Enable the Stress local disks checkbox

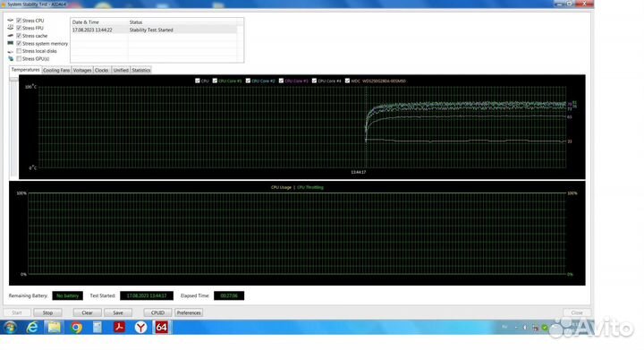click(x=19, y=51)
